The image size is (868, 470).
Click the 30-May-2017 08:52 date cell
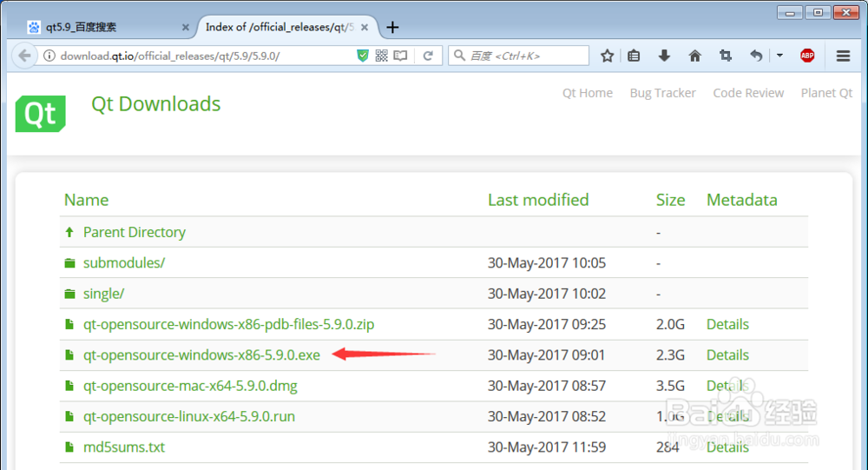[546, 416]
